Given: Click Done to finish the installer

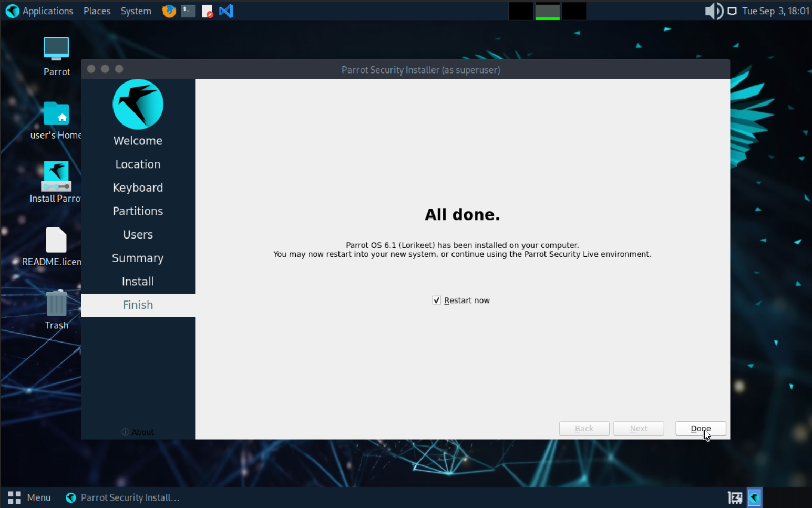Looking at the screenshot, I should (701, 429).
